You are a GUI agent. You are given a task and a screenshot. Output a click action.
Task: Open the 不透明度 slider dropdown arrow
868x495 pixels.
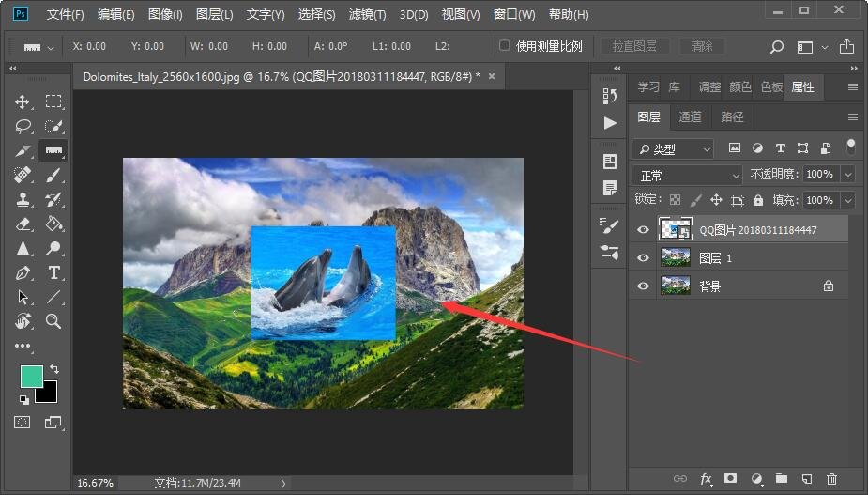coord(848,175)
